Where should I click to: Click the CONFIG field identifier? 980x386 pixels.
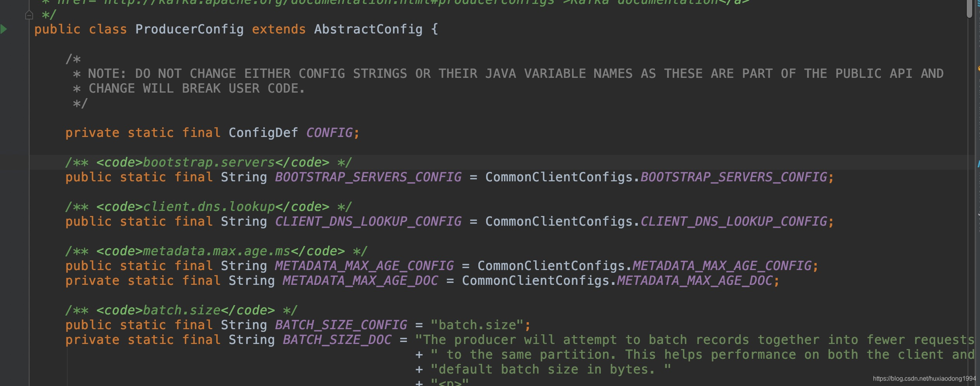[x=329, y=133]
